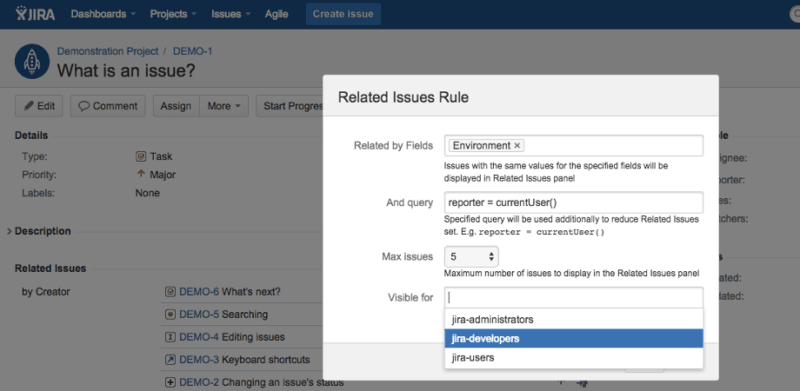Click the Comment button
This screenshot has width=800, height=391.
tap(108, 106)
